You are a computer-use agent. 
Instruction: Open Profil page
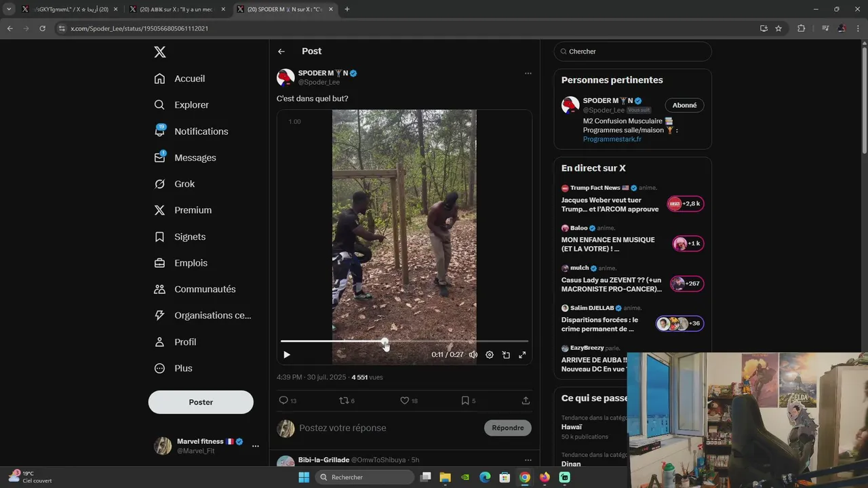coord(175,342)
